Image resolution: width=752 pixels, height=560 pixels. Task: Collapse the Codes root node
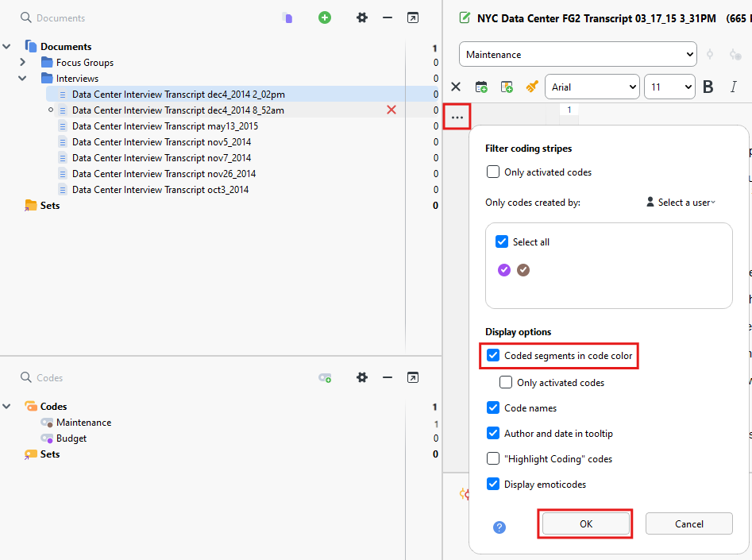point(6,407)
